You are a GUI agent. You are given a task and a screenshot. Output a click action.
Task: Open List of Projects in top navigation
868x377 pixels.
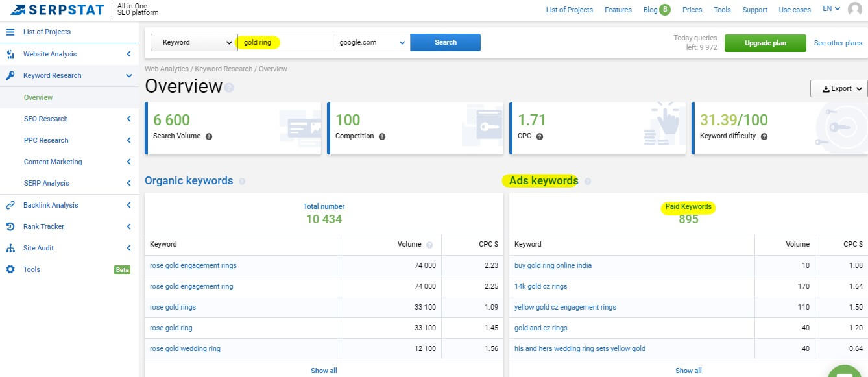click(570, 10)
